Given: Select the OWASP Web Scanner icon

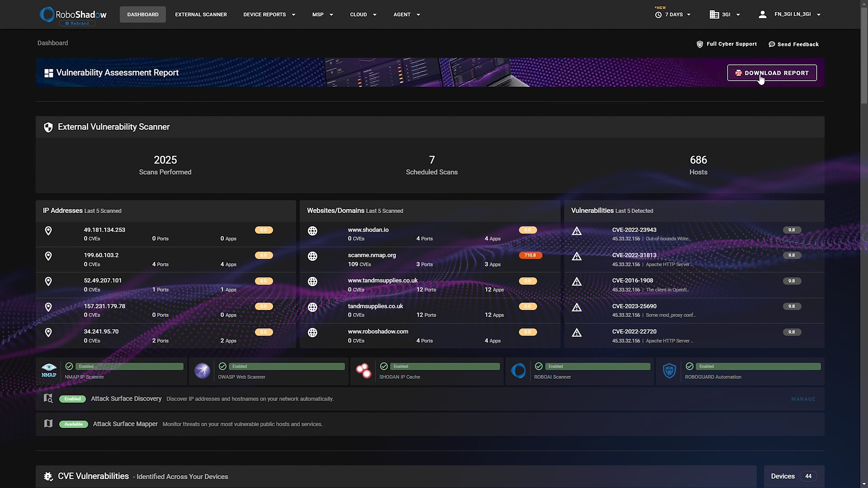Looking at the screenshot, I should pyautogui.click(x=202, y=371).
